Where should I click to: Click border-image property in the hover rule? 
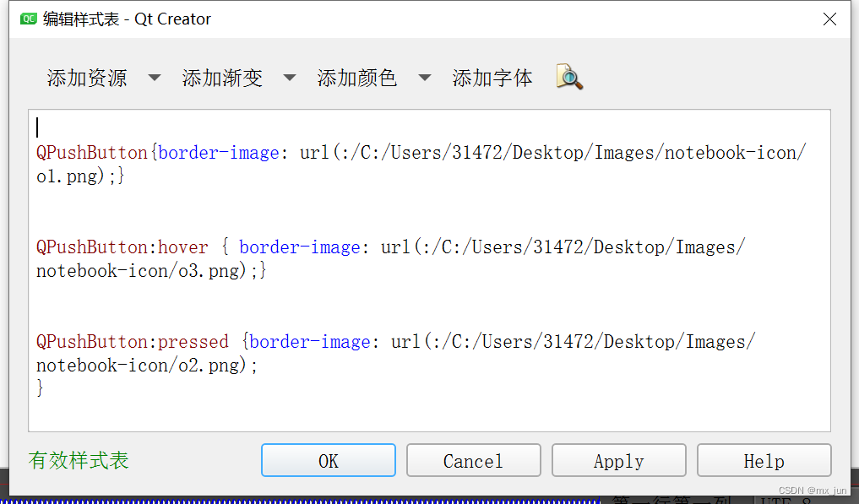(x=300, y=247)
